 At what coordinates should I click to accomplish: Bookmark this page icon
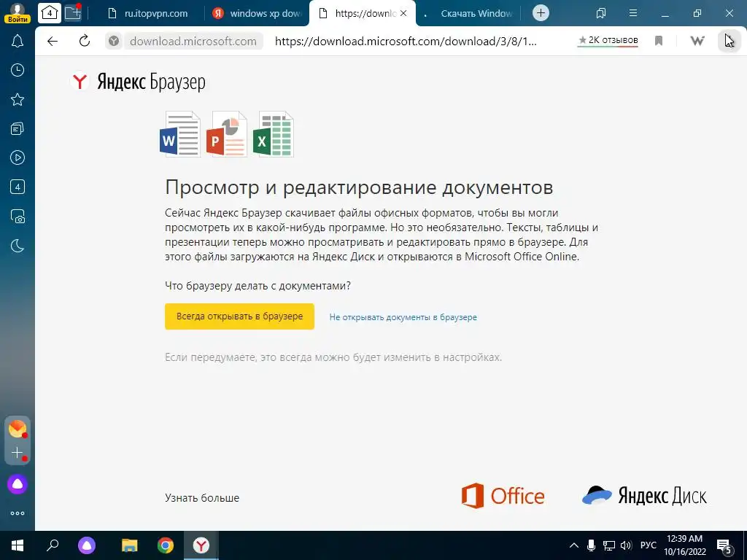[x=659, y=41]
